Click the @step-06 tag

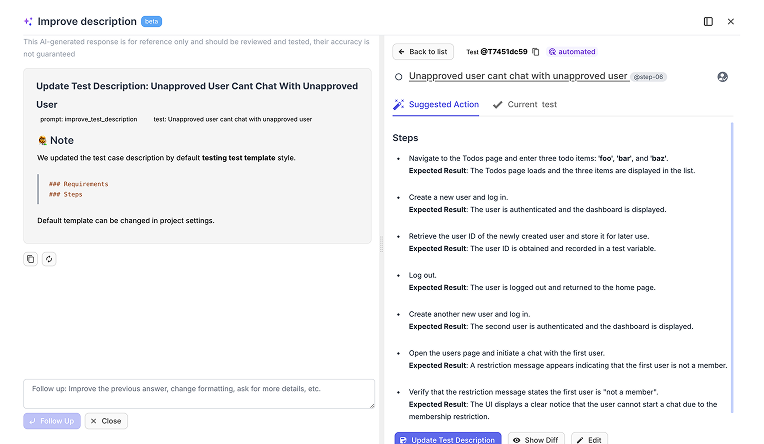pyautogui.click(x=649, y=77)
